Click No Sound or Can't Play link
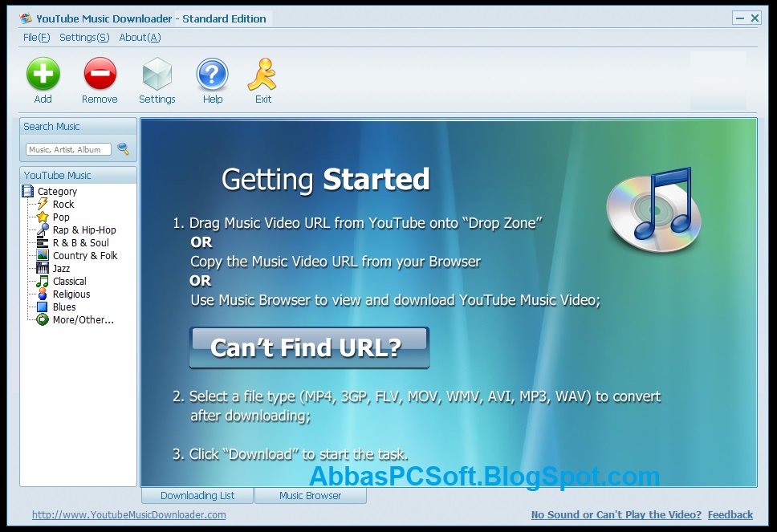 616,514
